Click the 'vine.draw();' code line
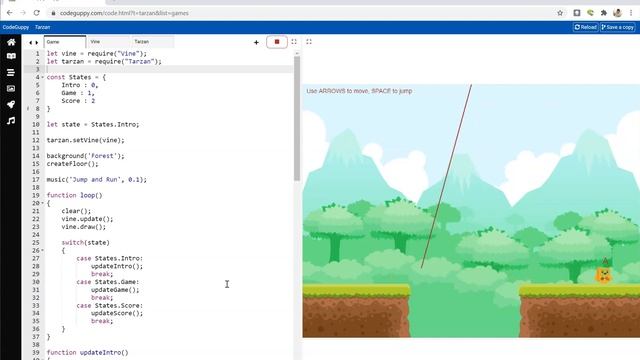This screenshot has width=640, height=360. [x=84, y=227]
